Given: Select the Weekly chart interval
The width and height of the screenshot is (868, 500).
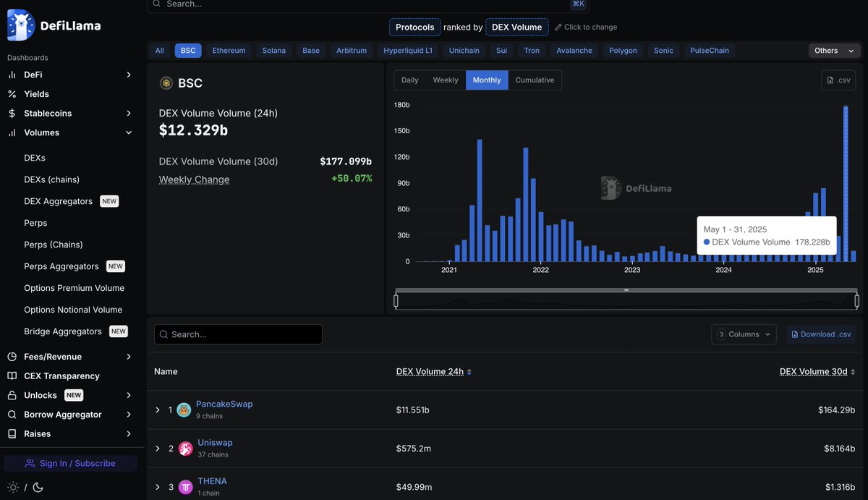Looking at the screenshot, I should [x=446, y=80].
